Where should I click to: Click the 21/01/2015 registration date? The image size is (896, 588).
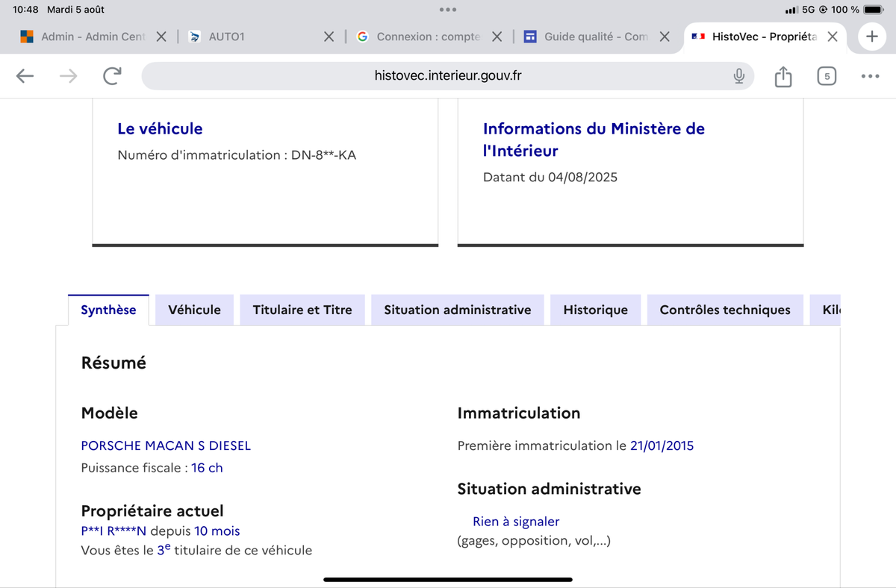(x=662, y=445)
